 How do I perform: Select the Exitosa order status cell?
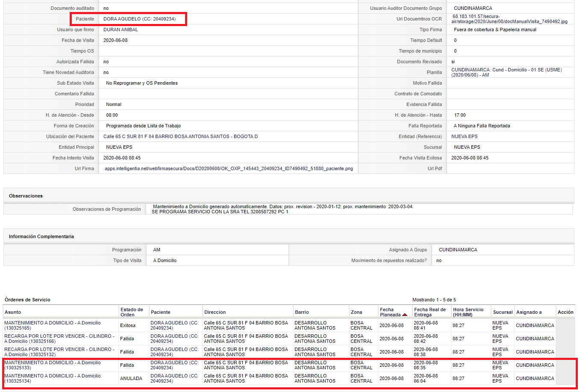tap(128, 325)
